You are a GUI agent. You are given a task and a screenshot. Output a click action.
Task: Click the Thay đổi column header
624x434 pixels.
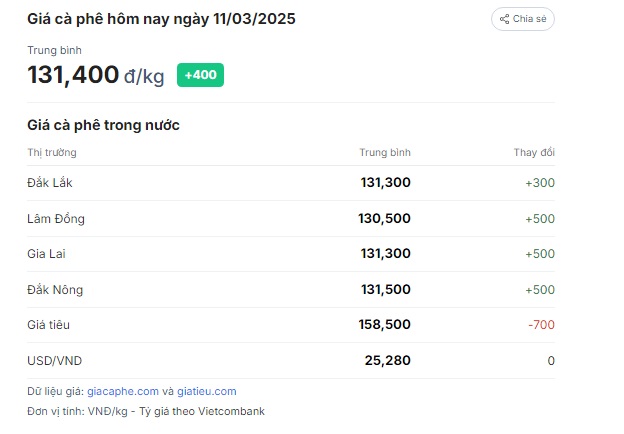tap(534, 152)
